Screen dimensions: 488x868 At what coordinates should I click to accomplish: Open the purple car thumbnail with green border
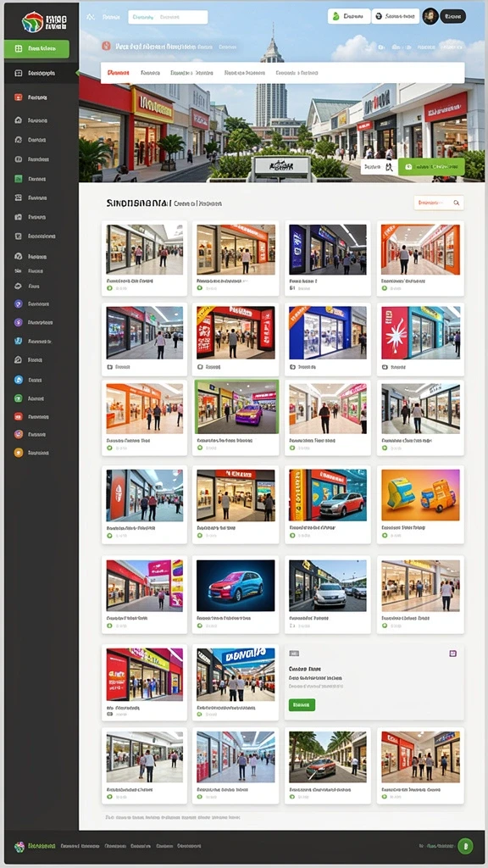236,407
